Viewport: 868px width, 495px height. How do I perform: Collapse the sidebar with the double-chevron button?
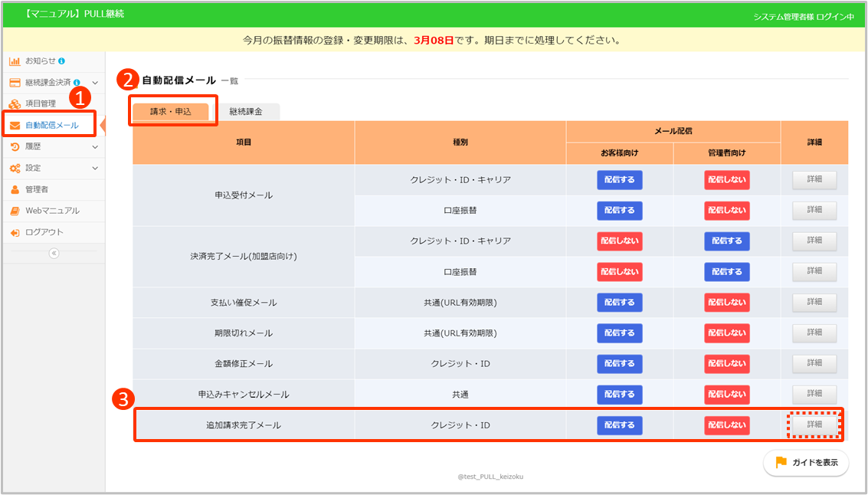tap(54, 253)
